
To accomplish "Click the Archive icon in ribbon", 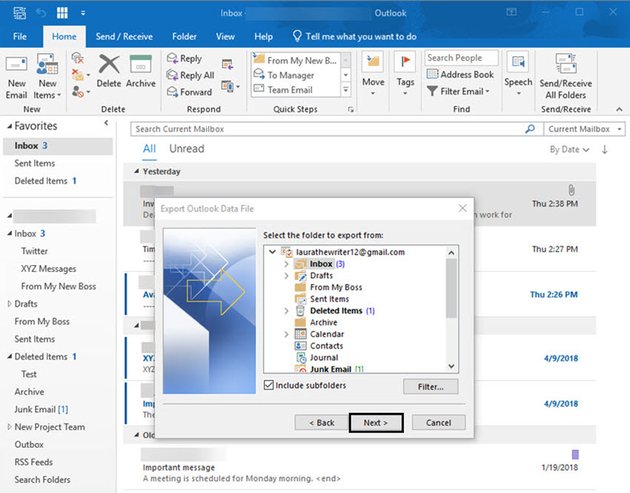I will point(141,64).
